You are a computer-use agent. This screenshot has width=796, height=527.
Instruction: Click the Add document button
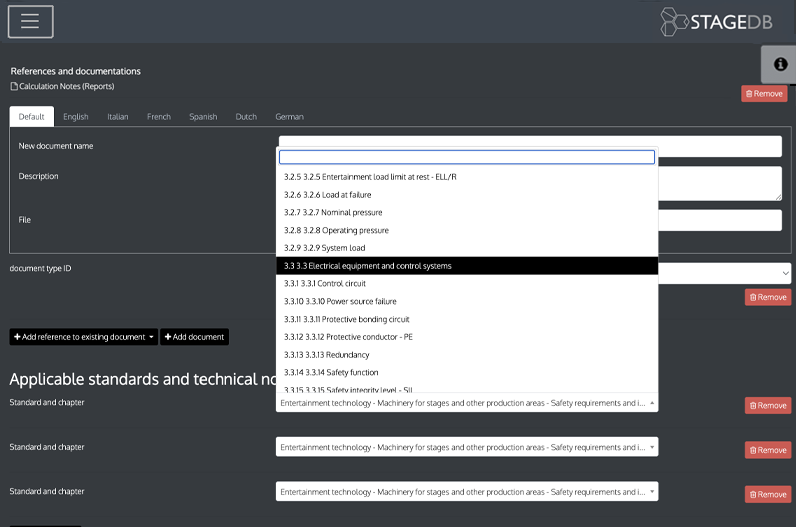194,337
